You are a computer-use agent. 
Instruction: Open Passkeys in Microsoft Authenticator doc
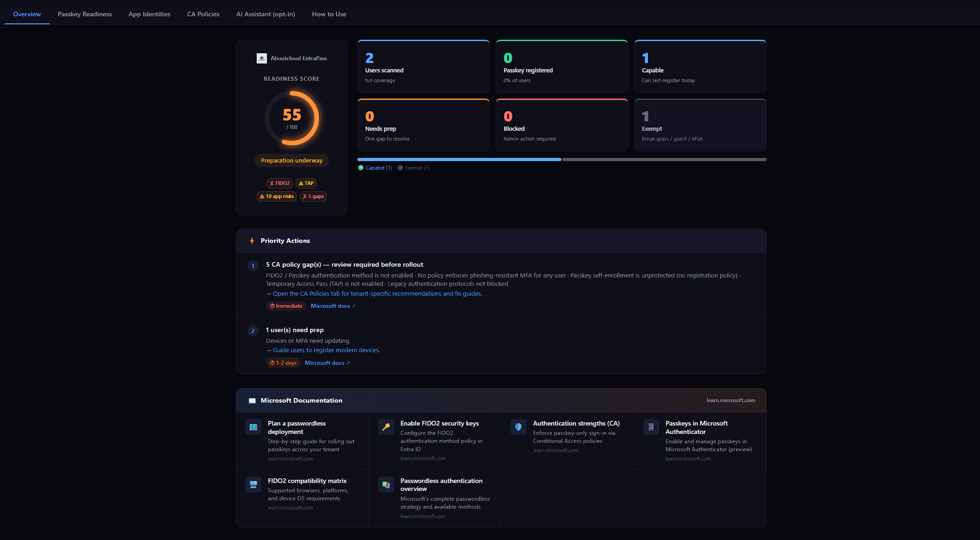700,441
